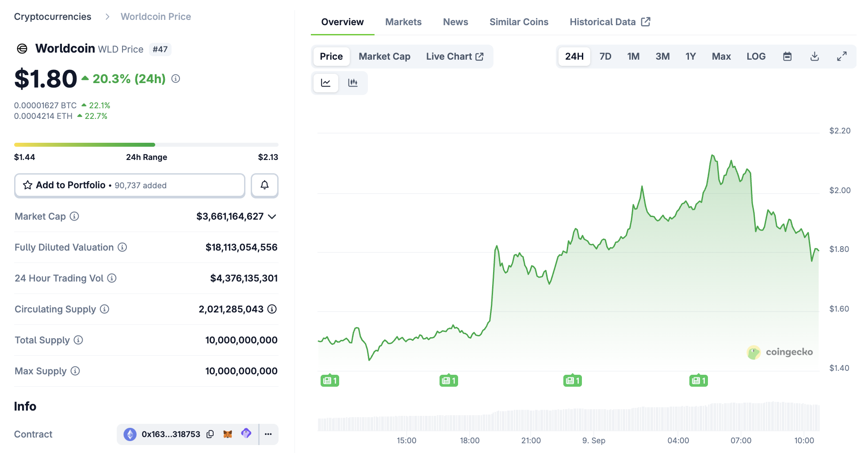Image resolution: width=868 pixels, height=453 pixels.
Task: Open the Live Chart in a new window
Action: click(455, 56)
